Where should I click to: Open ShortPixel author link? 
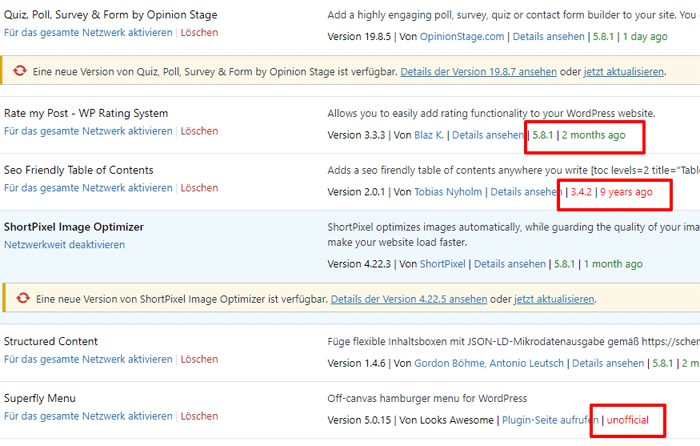pyautogui.click(x=442, y=264)
